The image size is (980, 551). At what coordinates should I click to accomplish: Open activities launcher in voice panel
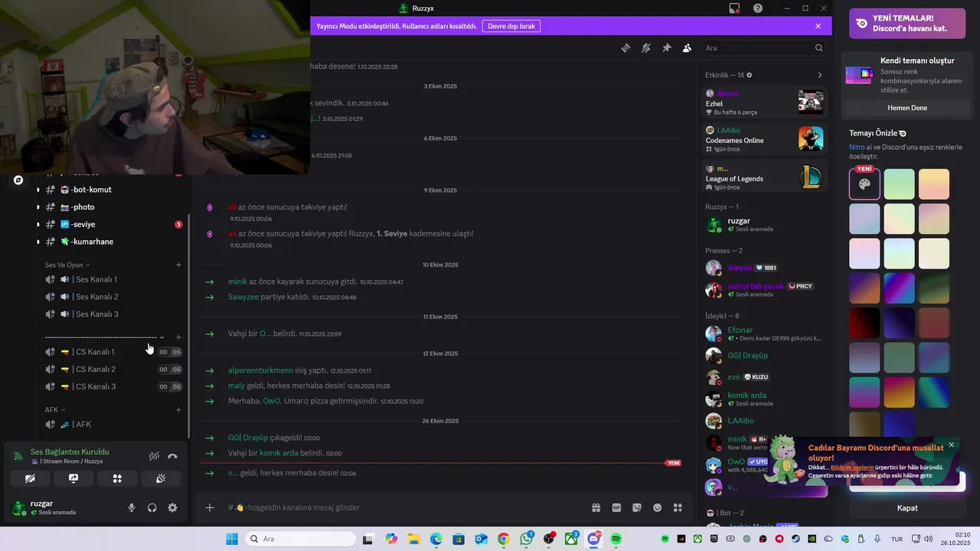click(x=117, y=478)
